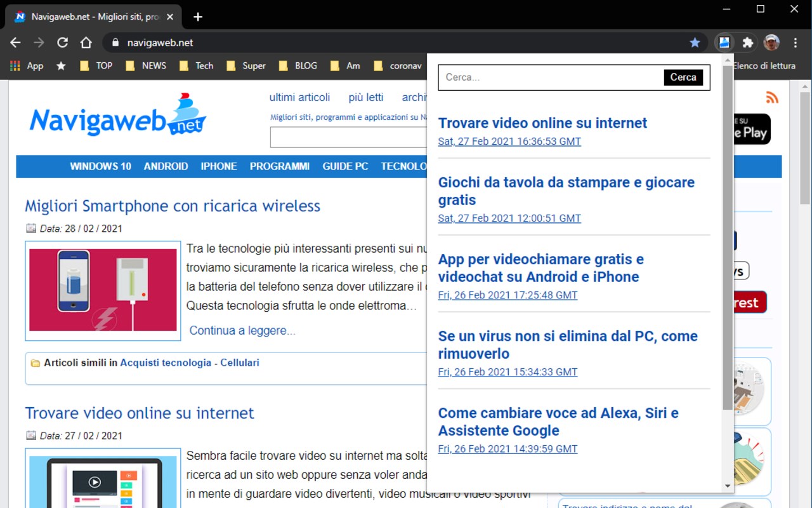The height and width of the screenshot is (508, 812).
Task: Open 'Se un virus non si elimina' link
Action: (568, 345)
